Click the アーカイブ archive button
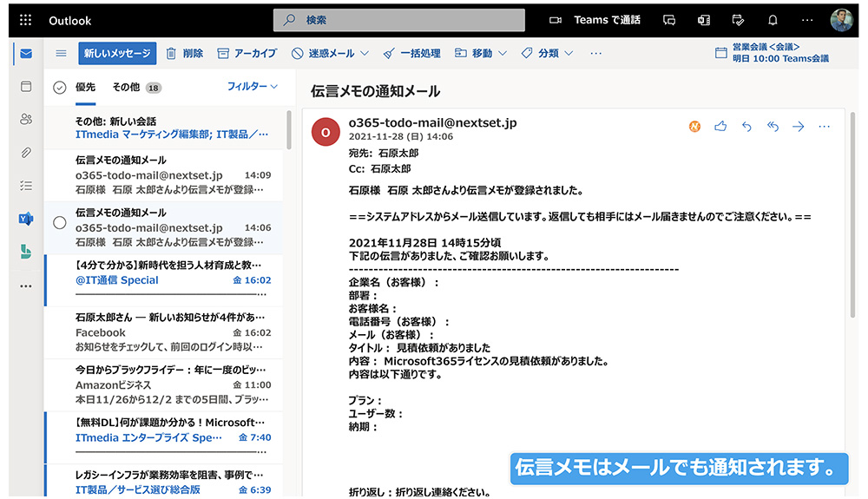Image resolution: width=868 pixels, height=499 pixels. click(x=247, y=54)
